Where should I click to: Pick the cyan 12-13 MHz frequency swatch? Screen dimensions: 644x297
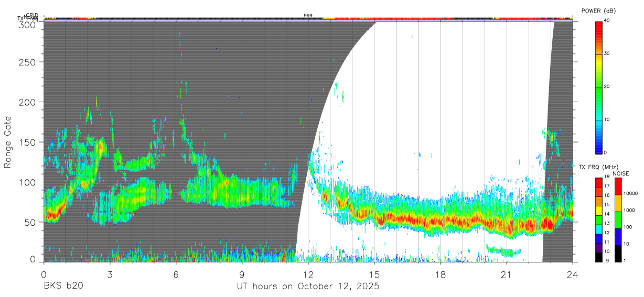click(x=599, y=229)
